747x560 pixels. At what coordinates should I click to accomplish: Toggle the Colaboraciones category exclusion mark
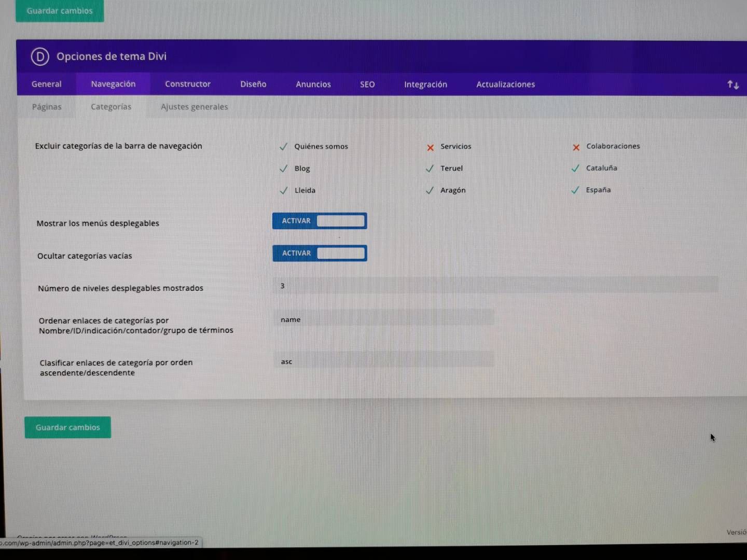click(576, 147)
